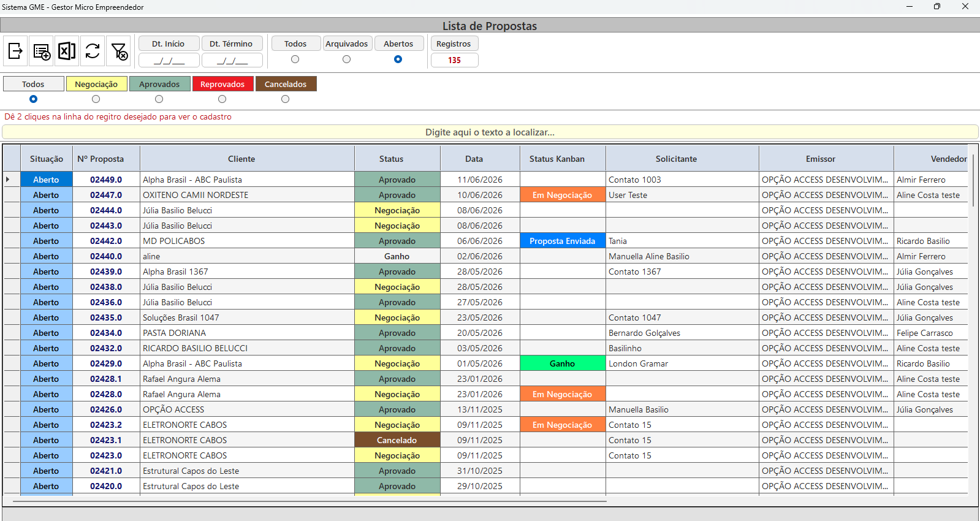
Task: Click the 'Abertos' label button
Action: tap(398, 44)
